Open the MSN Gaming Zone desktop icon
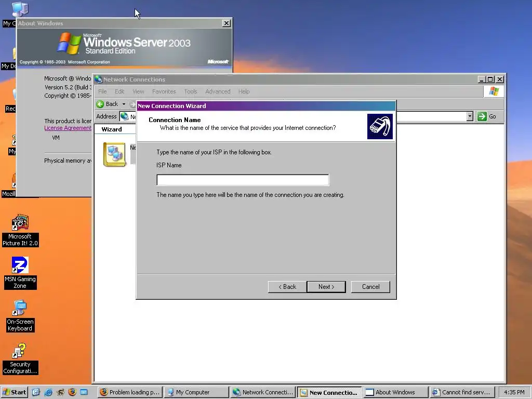Screen dimensions: 532x399 [20, 273]
